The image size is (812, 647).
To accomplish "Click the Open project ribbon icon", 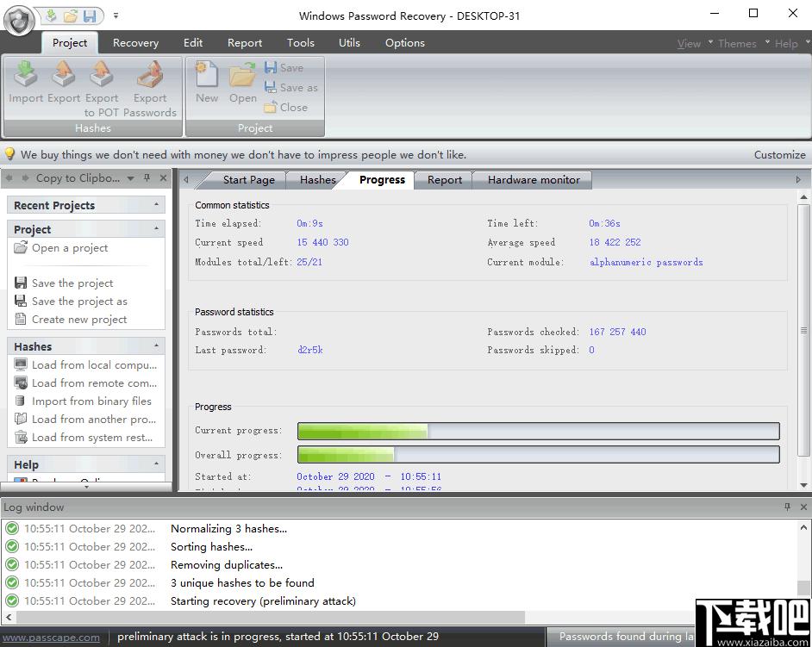I will (243, 73).
